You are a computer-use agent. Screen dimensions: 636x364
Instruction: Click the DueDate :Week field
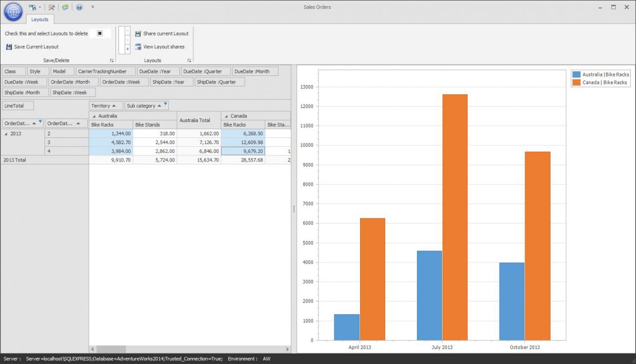pos(25,82)
